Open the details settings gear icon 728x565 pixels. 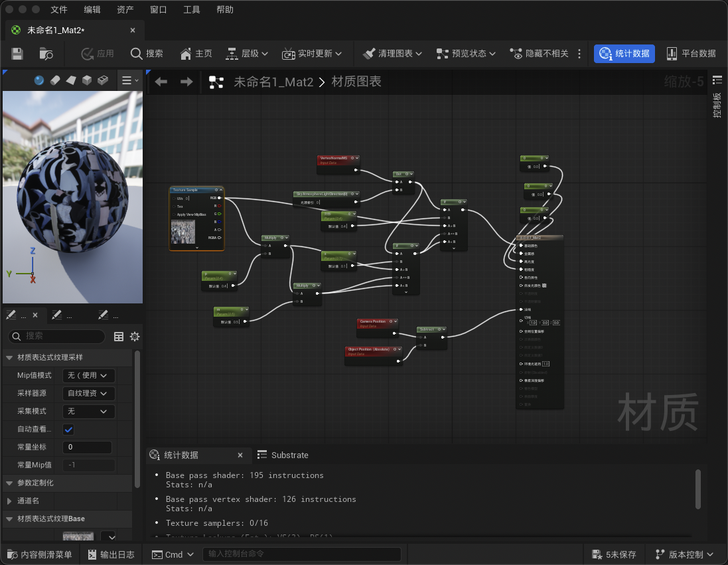point(135,337)
